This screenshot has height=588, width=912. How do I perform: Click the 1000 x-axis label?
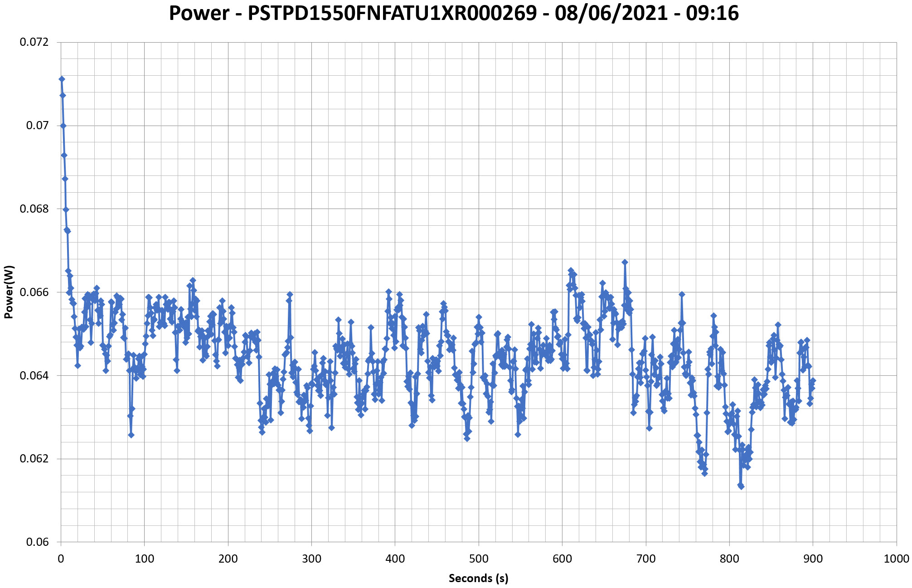896,559
